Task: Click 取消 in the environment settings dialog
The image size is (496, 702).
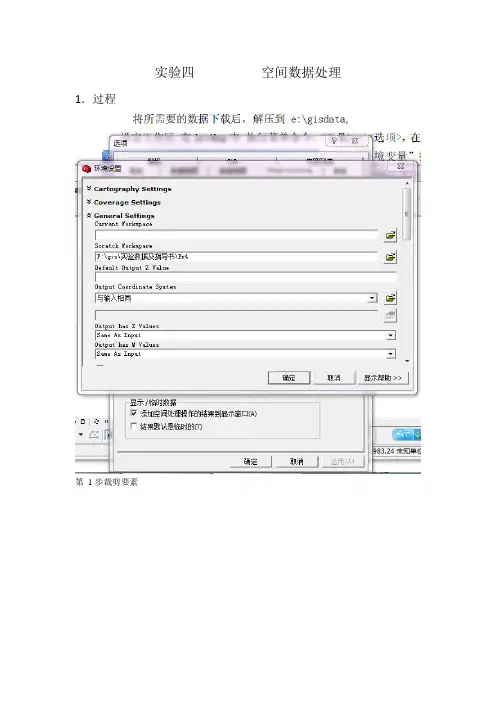Action: coord(334,378)
